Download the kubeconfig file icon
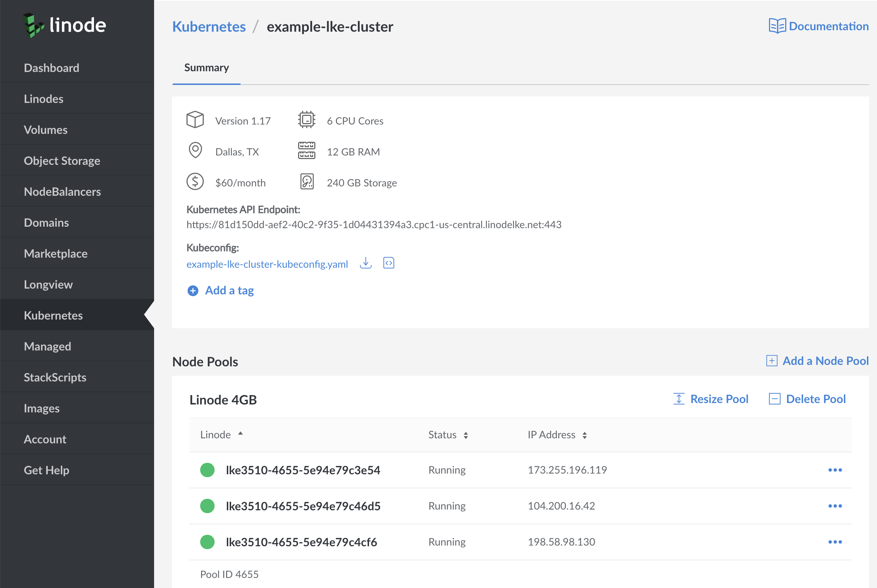 pyautogui.click(x=365, y=263)
